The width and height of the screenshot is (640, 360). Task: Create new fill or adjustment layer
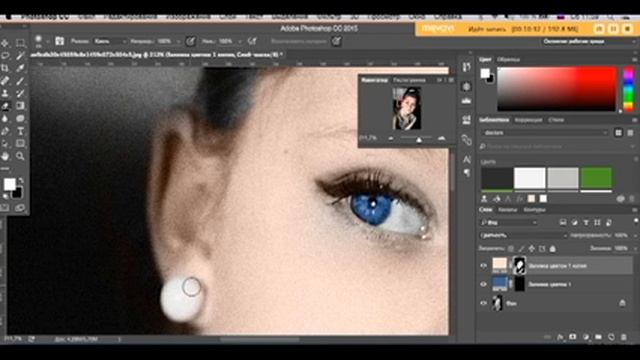[x=586, y=337]
